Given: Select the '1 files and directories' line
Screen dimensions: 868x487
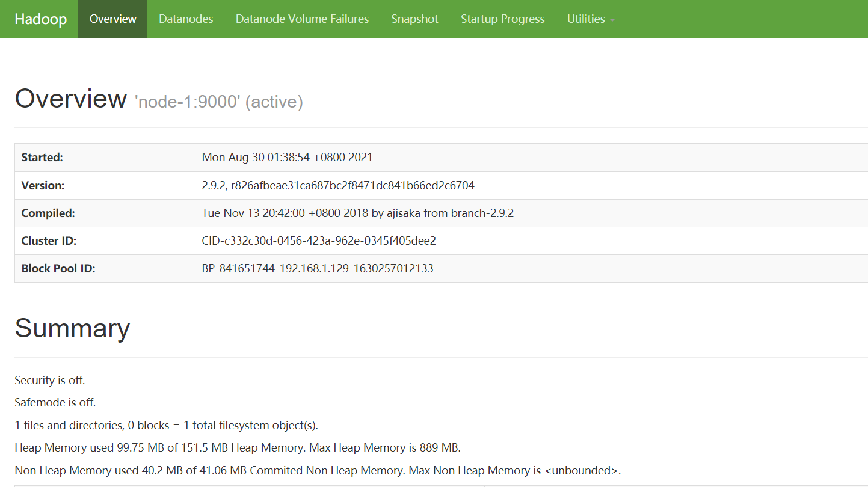Looking at the screenshot, I should (167, 426).
